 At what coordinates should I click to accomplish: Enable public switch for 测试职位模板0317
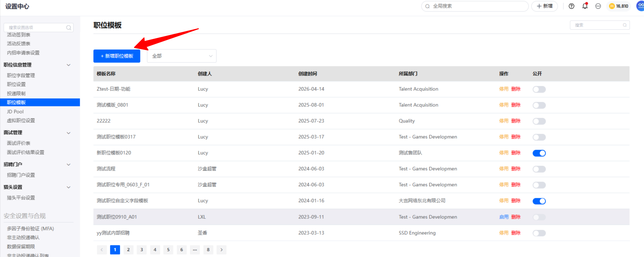(x=539, y=137)
